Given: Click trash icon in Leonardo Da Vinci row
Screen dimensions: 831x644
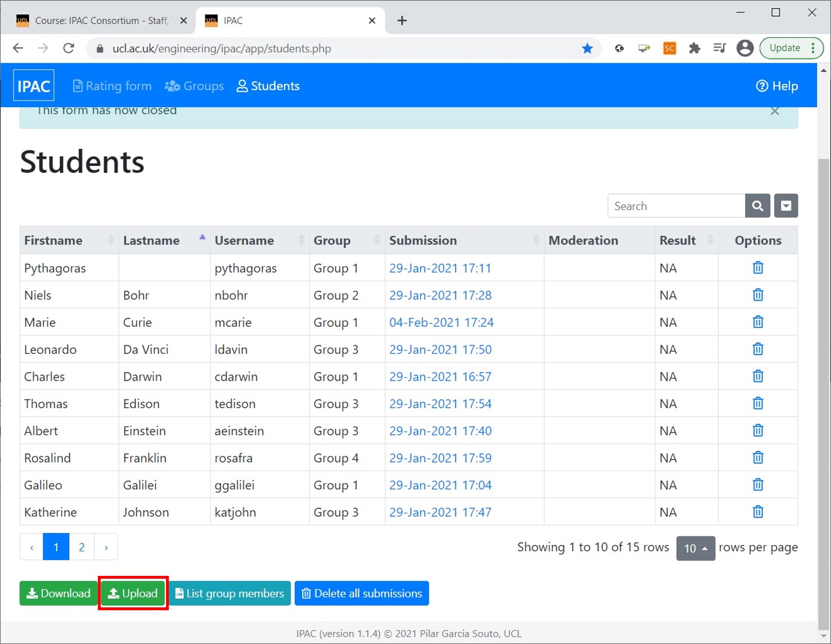Looking at the screenshot, I should pyautogui.click(x=758, y=349).
